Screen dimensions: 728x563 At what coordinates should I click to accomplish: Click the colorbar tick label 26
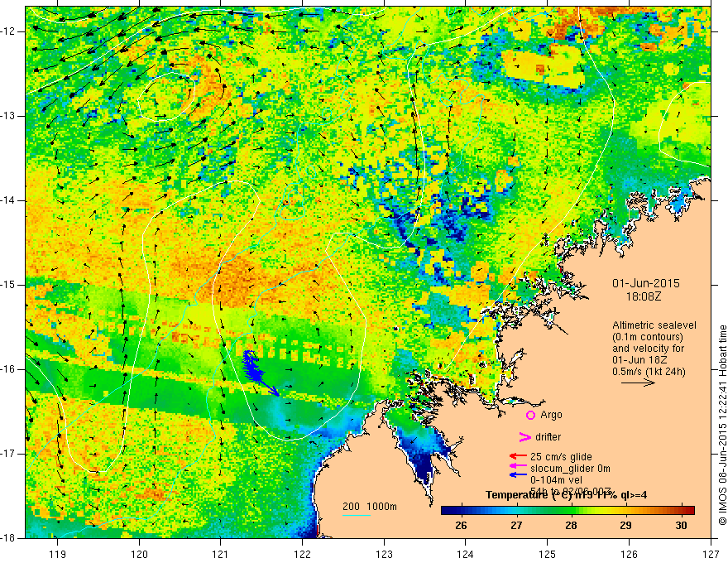tap(461, 526)
